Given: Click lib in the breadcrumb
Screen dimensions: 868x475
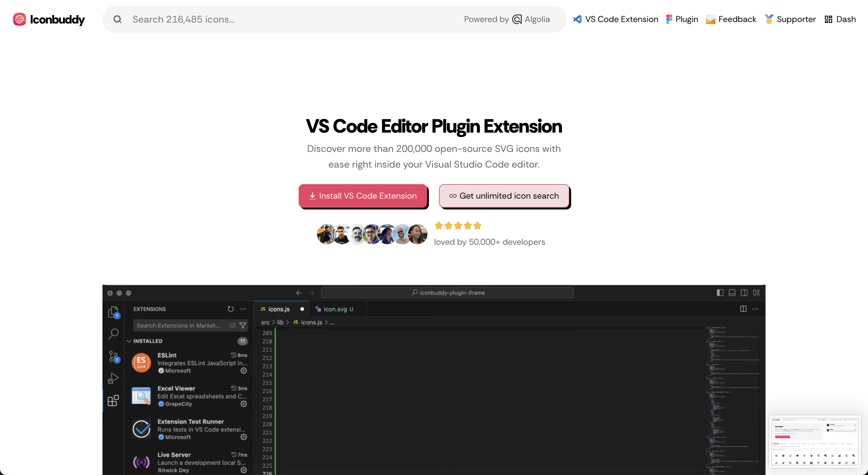Looking at the screenshot, I should tap(280, 322).
